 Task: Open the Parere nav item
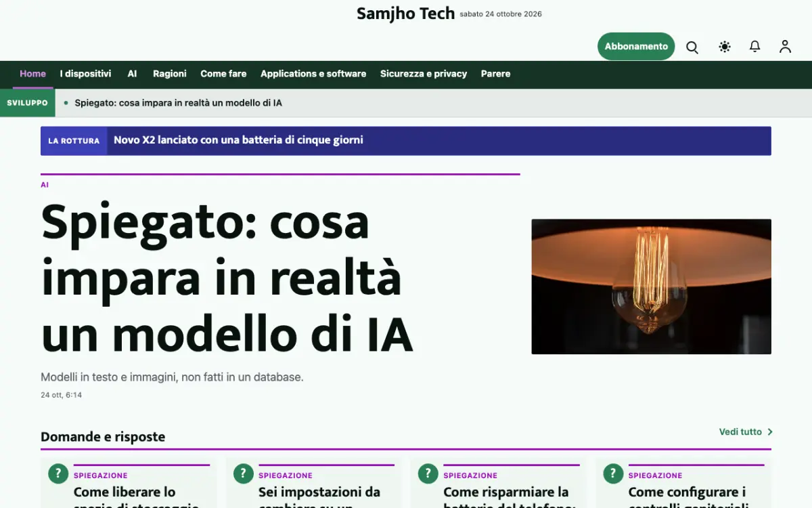(x=496, y=74)
